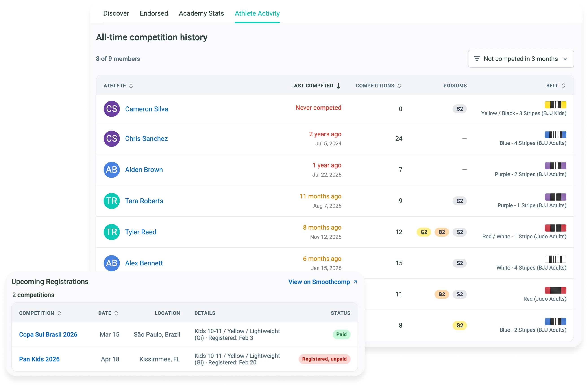
Task: Click the 'Never competed' text
Action: (x=318, y=107)
